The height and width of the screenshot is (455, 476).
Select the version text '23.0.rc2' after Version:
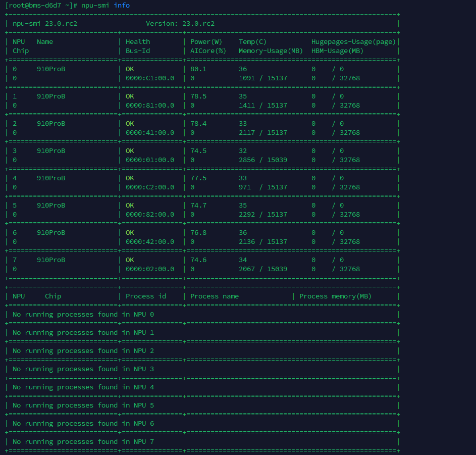(198, 24)
